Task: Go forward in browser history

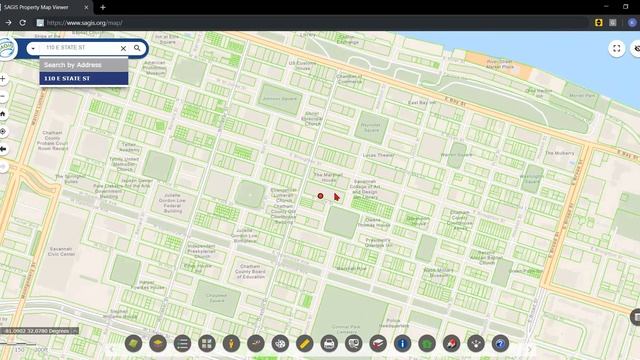Action: 8,23
